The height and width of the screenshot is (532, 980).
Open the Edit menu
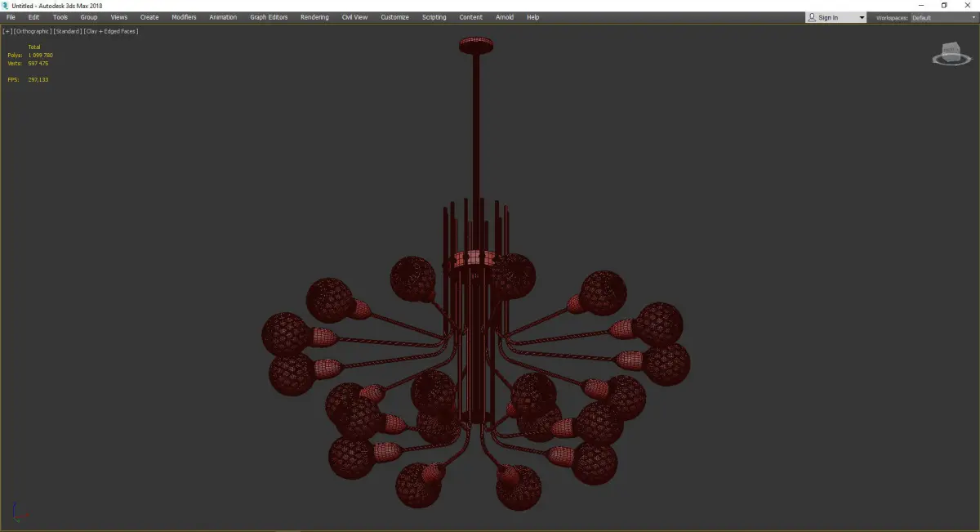(33, 17)
